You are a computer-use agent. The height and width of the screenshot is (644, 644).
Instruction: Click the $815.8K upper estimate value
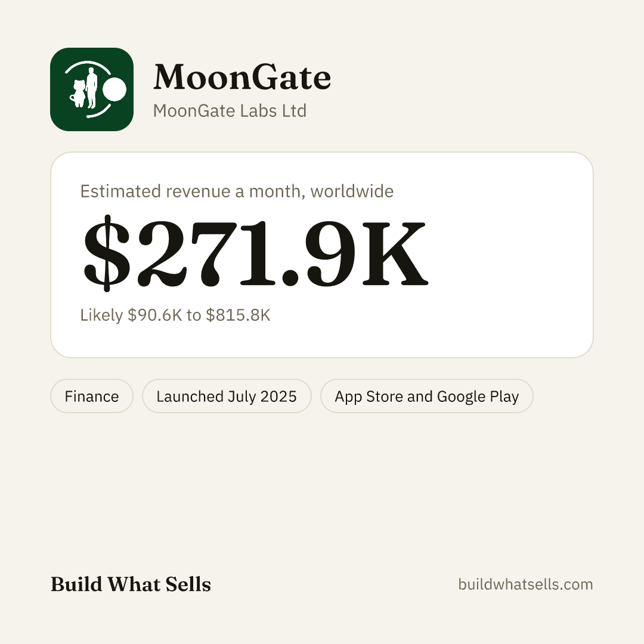(x=238, y=315)
